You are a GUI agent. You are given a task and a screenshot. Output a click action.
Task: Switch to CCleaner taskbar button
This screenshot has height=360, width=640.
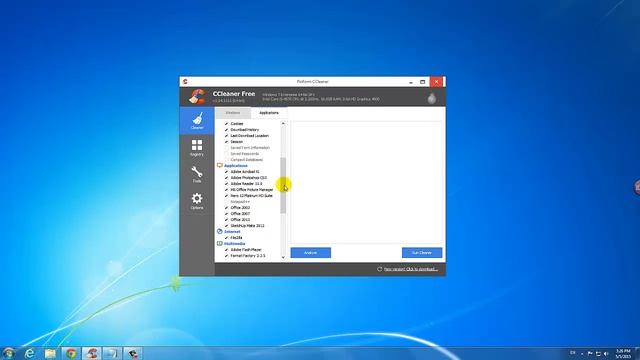92,353
